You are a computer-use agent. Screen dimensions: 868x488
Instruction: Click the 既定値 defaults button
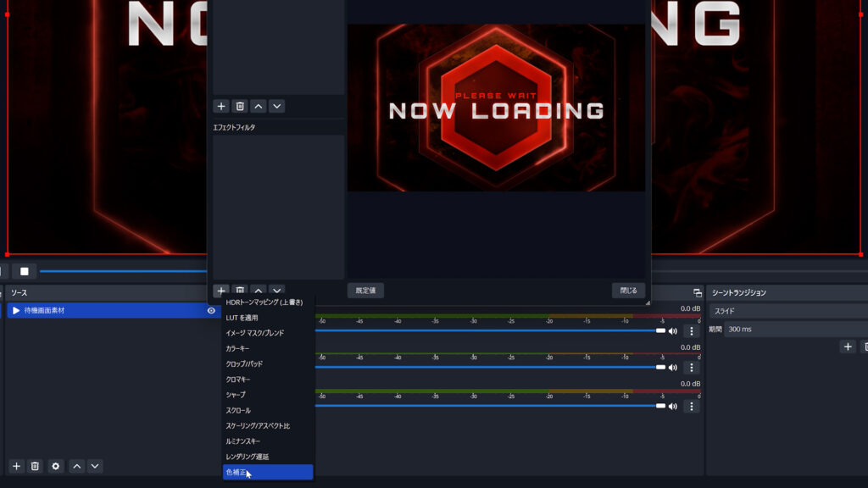[365, 291]
